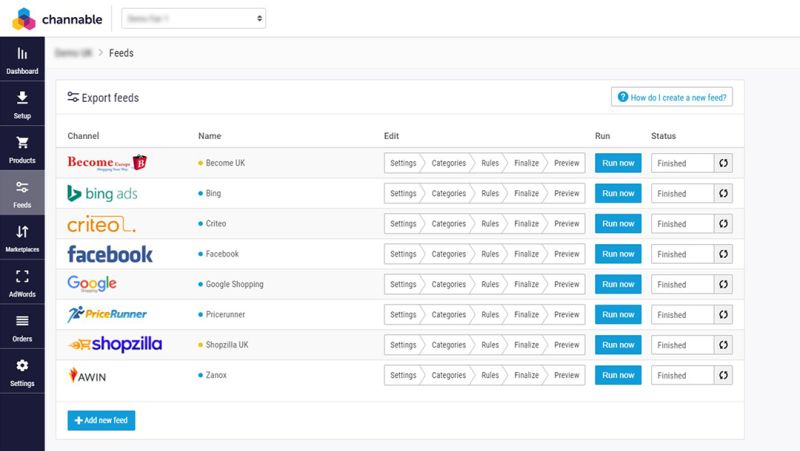Screen dimensions: 800x451
Task: Open Finalize step for Facebook feed
Action: 526,254
